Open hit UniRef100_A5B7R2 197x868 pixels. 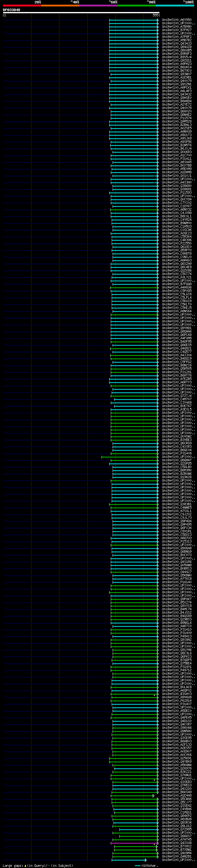[x=176, y=40]
